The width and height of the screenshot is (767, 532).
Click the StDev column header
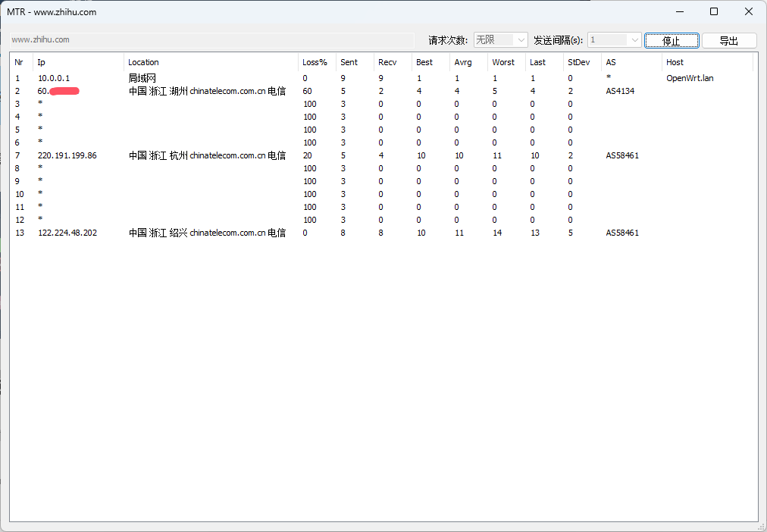click(x=579, y=62)
